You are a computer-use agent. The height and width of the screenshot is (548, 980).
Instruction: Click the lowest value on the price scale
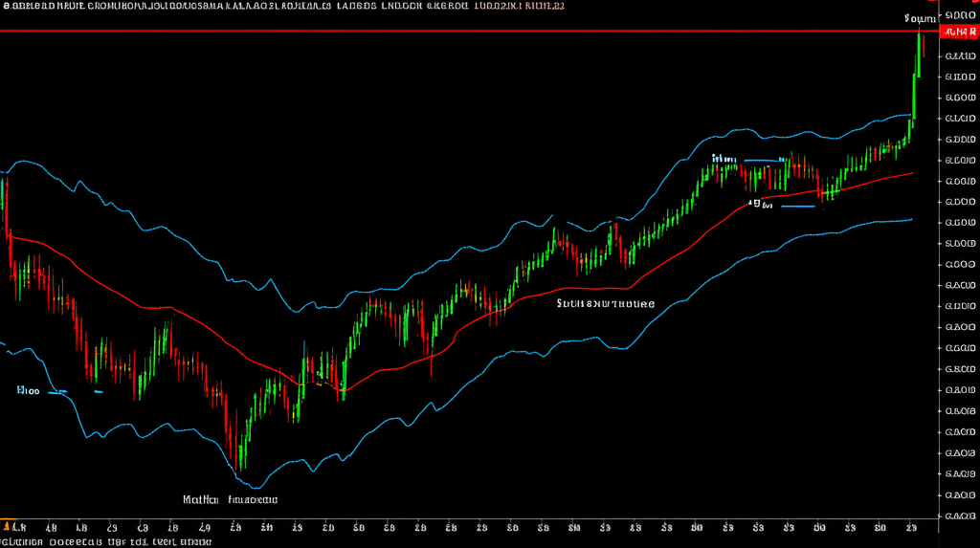[x=959, y=515]
